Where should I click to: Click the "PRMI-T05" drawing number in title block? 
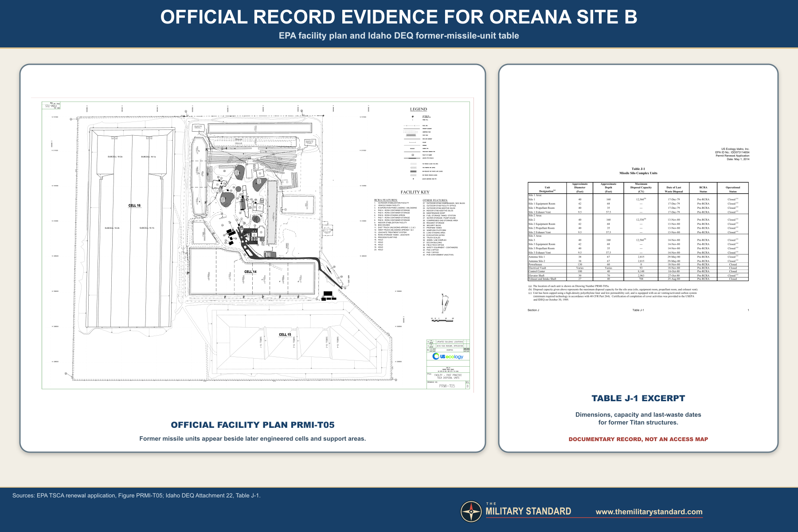[x=447, y=386]
